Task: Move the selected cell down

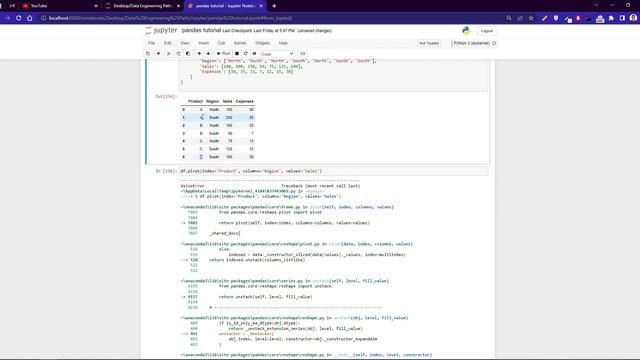Action: tap(208, 53)
